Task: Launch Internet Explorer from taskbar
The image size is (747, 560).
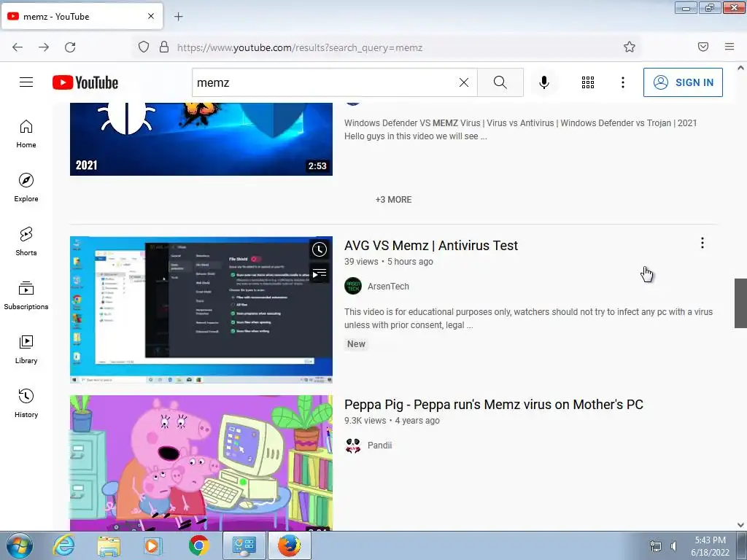Action: pos(64,545)
